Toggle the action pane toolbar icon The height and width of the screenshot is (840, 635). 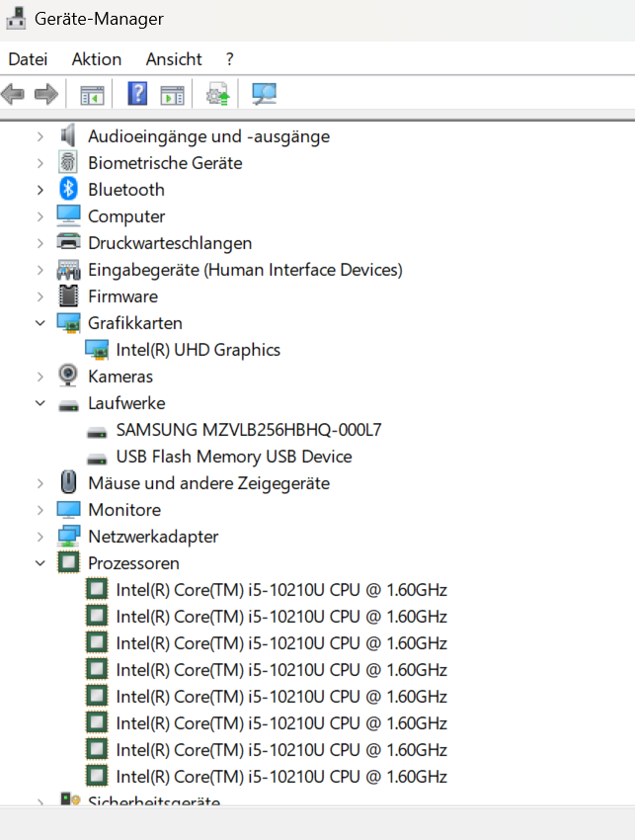(172, 95)
